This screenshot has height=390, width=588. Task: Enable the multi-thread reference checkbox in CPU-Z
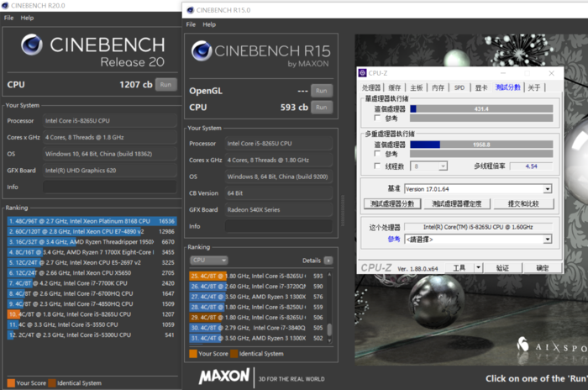pos(379,154)
